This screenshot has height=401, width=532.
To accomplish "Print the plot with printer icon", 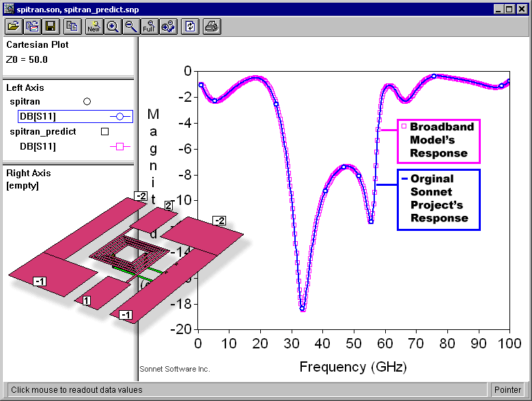I will [x=212, y=27].
